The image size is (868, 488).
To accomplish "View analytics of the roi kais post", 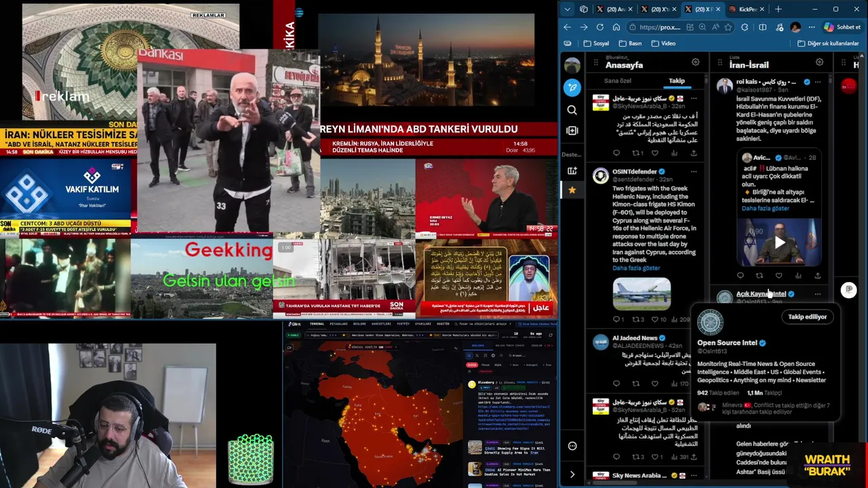I will point(798,276).
